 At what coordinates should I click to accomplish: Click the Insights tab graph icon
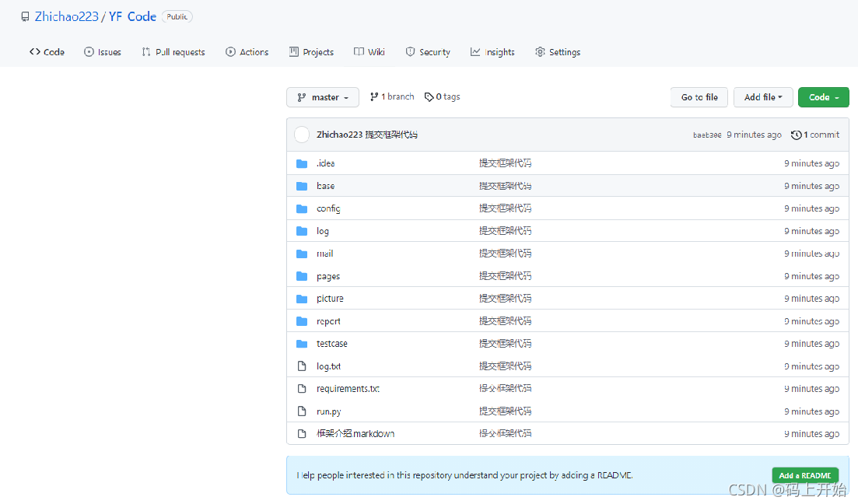(475, 51)
